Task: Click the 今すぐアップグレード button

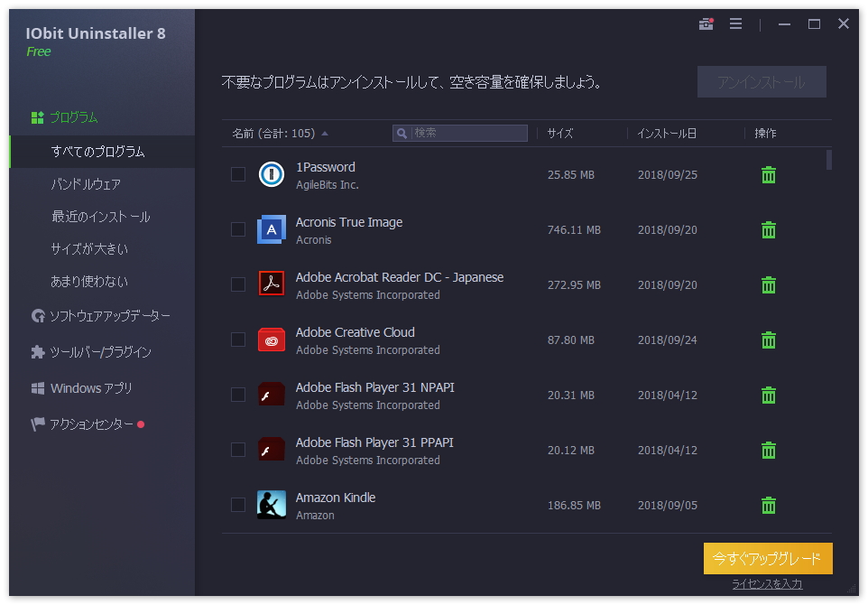Action: [x=766, y=559]
